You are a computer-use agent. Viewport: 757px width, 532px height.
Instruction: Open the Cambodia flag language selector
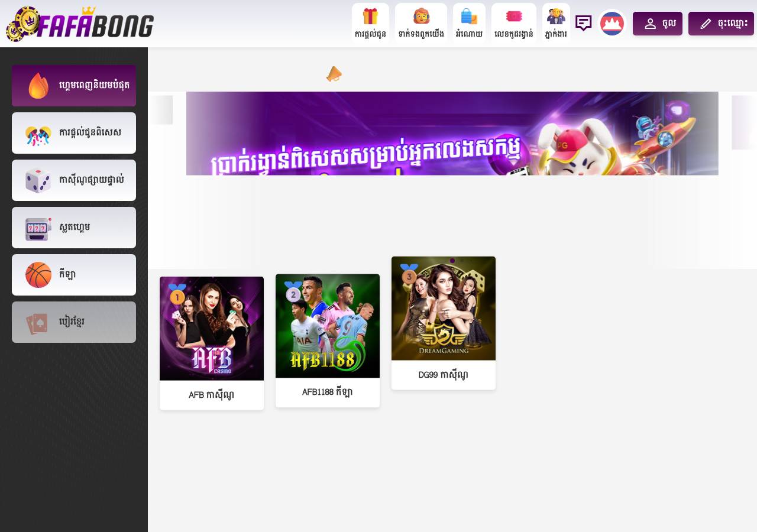[612, 24]
